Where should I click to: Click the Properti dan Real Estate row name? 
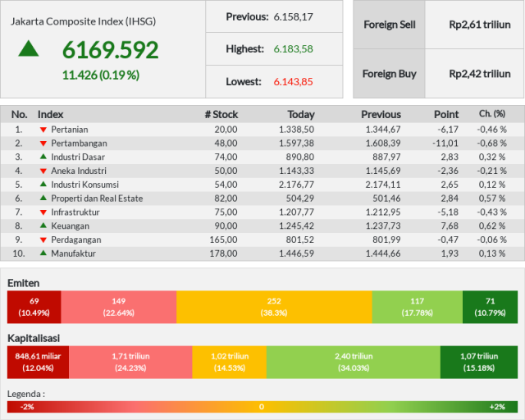pyautogui.click(x=97, y=199)
